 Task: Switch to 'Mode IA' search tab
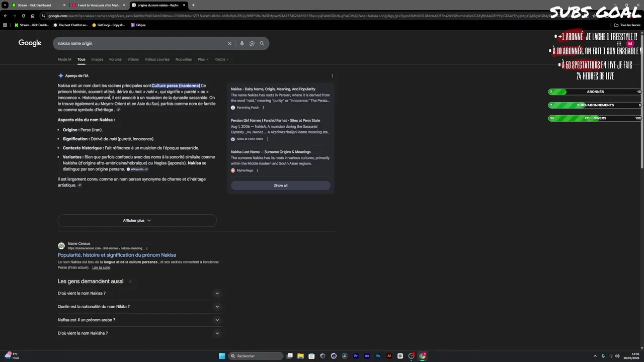[x=64, y=59]
